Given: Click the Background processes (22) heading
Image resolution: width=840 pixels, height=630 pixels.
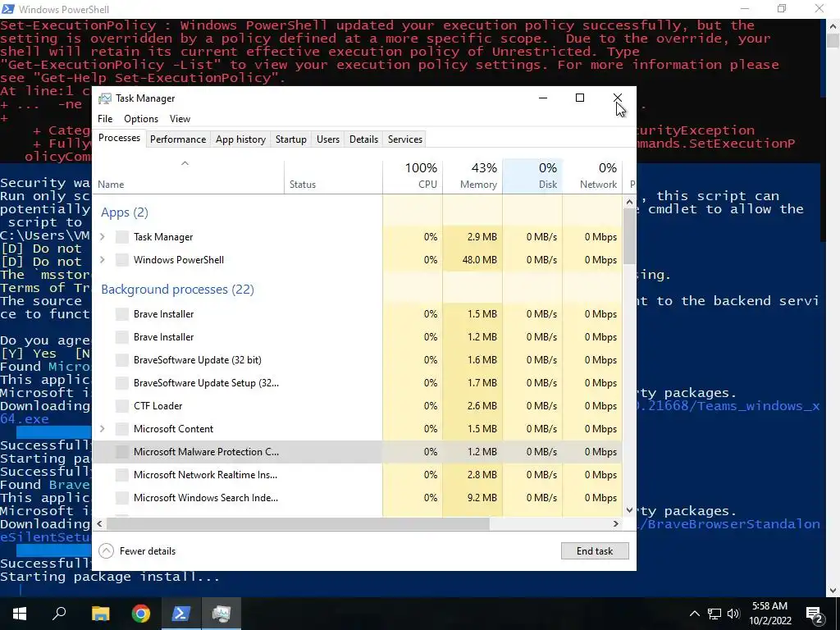Looking at the screenshot, I should pos(177,290).
